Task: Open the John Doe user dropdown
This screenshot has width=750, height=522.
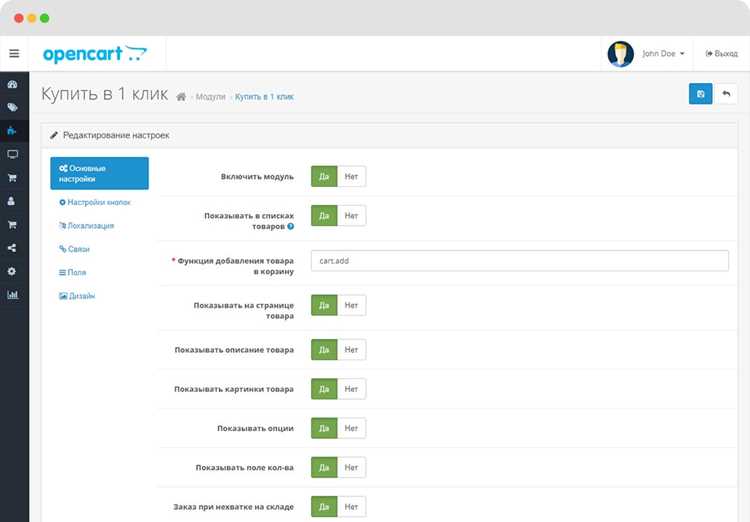Action: (663, 54)
